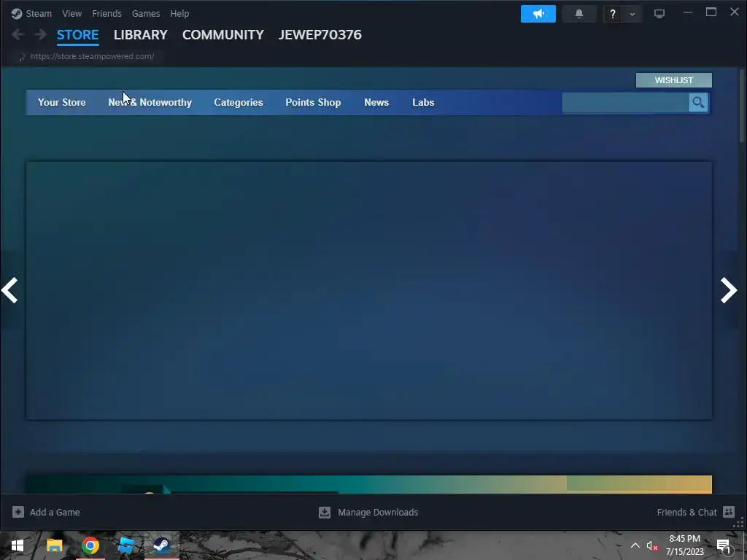This screenshot has width=747, height=560.
Task: Switch to the LIBRARY tab
Action: [x=141, y=35]
